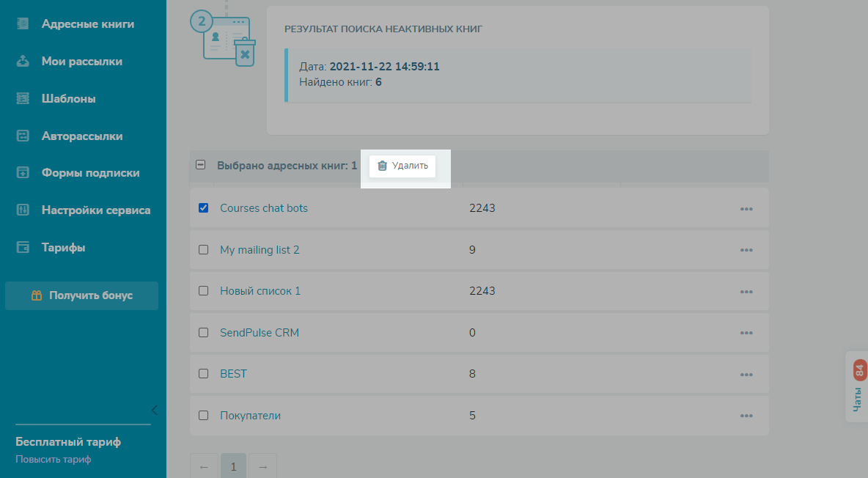Go to Авторассылки section

point(83,136)
